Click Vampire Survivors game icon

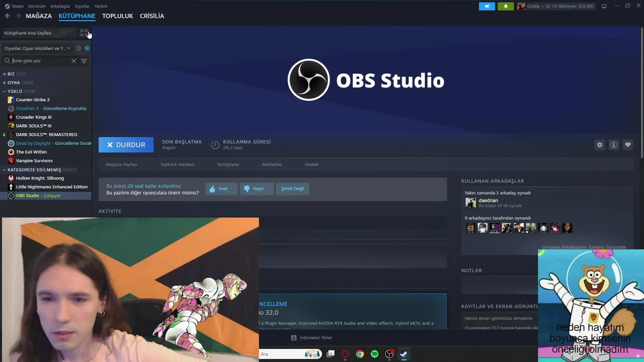coord(11,161)
